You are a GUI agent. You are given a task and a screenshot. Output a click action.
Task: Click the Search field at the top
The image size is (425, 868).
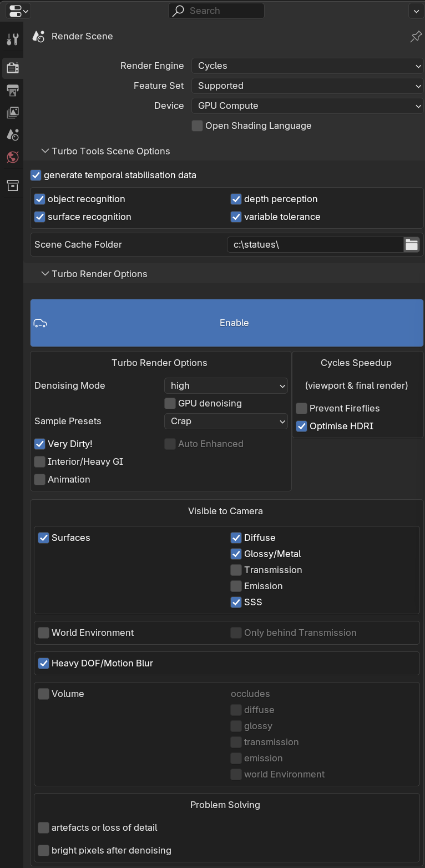pos(216,11)
